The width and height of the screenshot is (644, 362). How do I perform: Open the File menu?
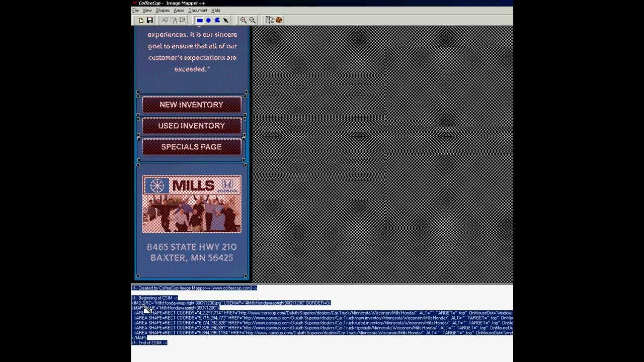135,11
